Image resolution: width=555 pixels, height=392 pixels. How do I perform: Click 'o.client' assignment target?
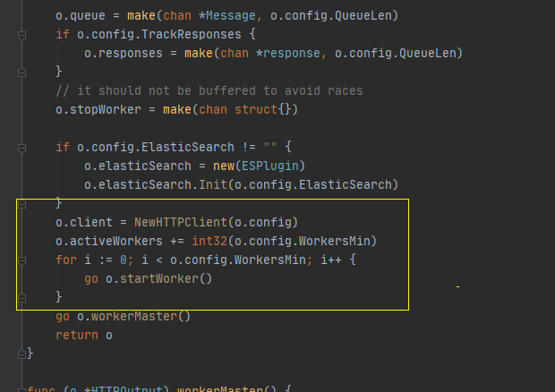tap(84, 223)
